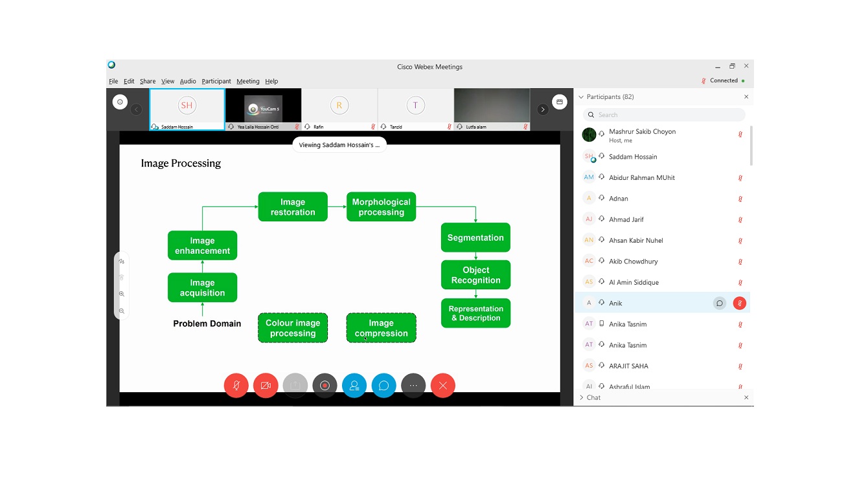Viewport: 868px width, 477px height.
Task: Collapse the Participants (82) panel
Action: 581,97
